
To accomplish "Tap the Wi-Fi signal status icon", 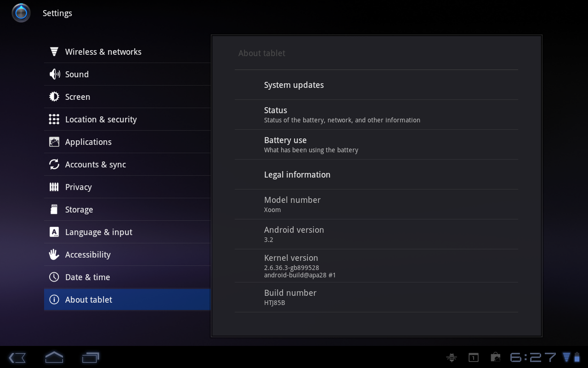I will tap(566, 357).
